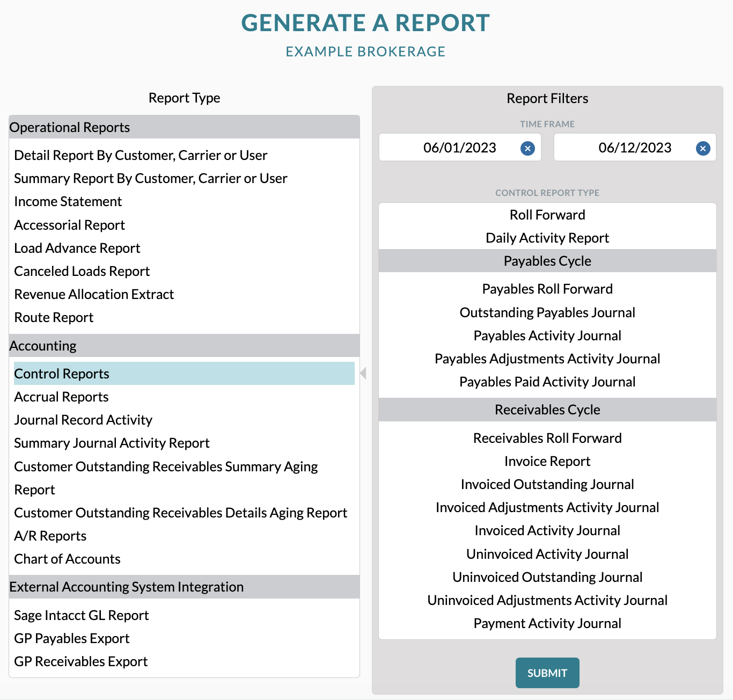Select Canceled Loads Report
This screenshot has height=700, width=733.
82,271
